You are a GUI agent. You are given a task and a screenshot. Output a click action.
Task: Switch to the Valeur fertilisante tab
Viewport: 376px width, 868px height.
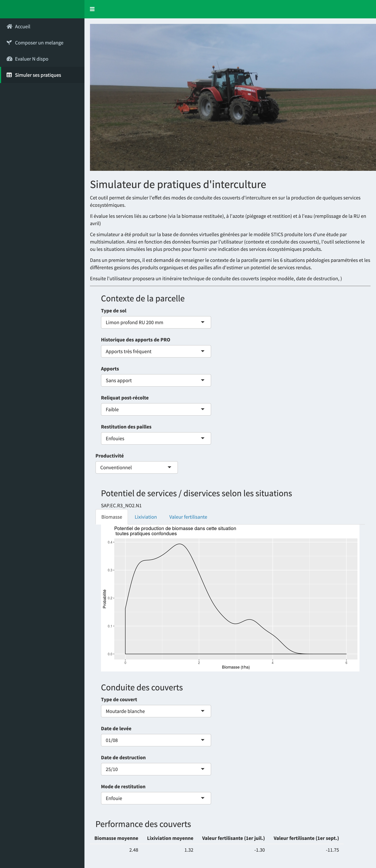[188, 517]
